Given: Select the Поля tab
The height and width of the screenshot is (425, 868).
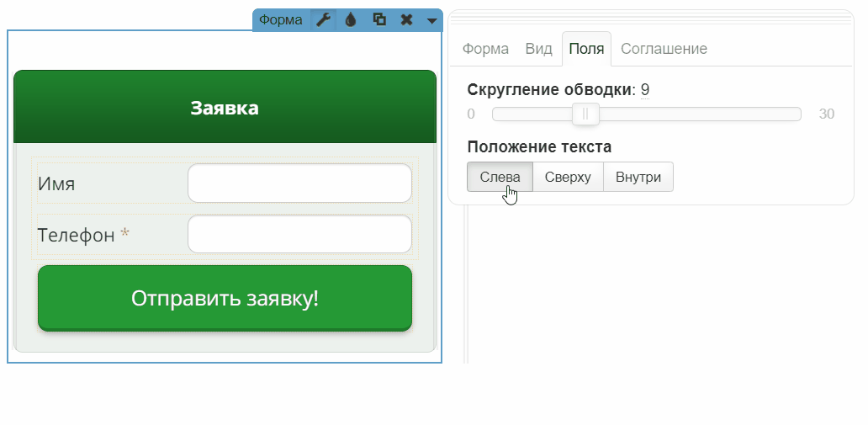Looking at the screenshot, I should (x=586, y=49).
